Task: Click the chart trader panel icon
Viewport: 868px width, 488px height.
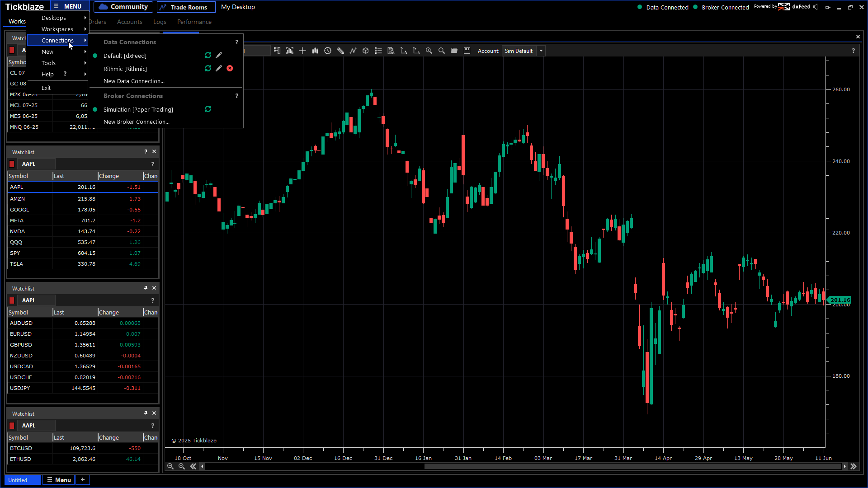Action: 277,51
